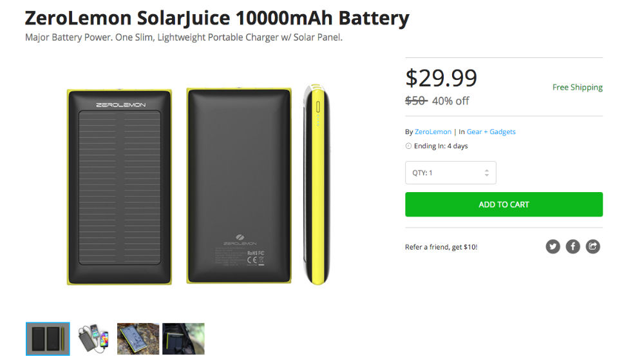Open the QTY quantity dropdown
Screen dimensions: 644x361
tap(450, 173)
